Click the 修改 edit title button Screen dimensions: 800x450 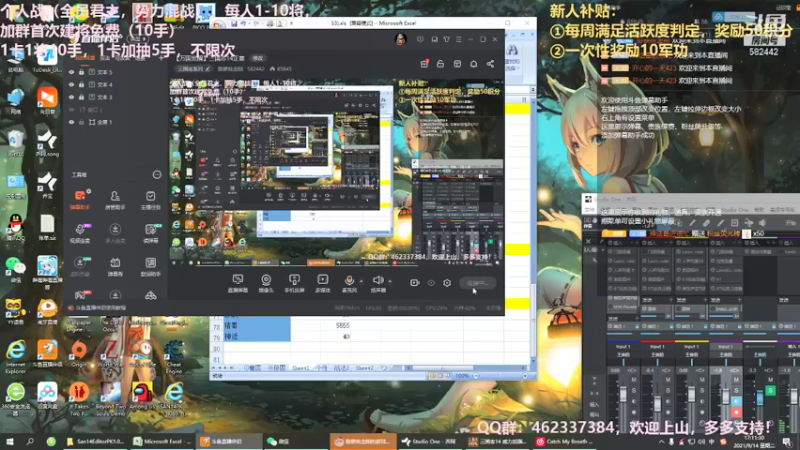click(x=258, y=58)
